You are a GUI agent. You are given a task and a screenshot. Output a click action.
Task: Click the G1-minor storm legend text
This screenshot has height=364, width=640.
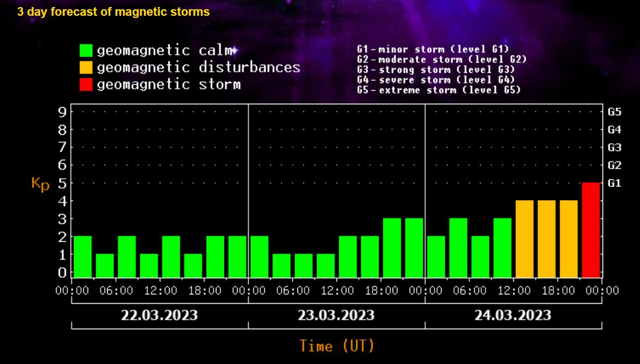point(432,49)
